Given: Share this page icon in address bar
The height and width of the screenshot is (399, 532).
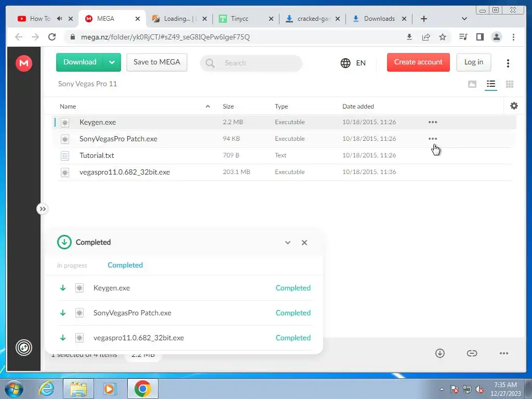Looking at the screenshot, I should click(426, 37).
